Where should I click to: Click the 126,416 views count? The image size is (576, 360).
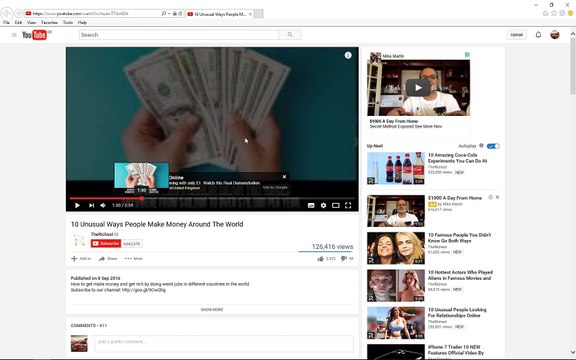tap(332, 246)
